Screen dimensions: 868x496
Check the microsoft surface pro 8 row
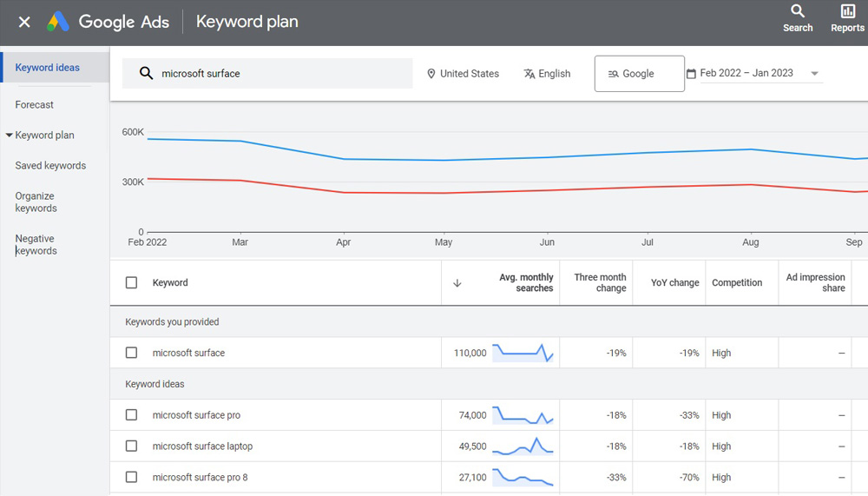pyautogui.click(x=131, y=477)
